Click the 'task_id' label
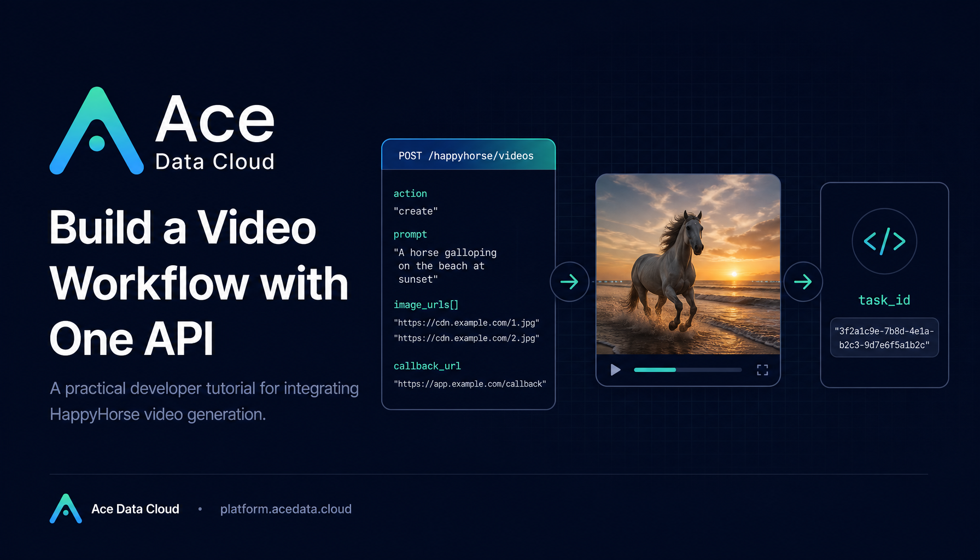Image resolution: width=980 pixels, height=560 pixels. point(884,300)
